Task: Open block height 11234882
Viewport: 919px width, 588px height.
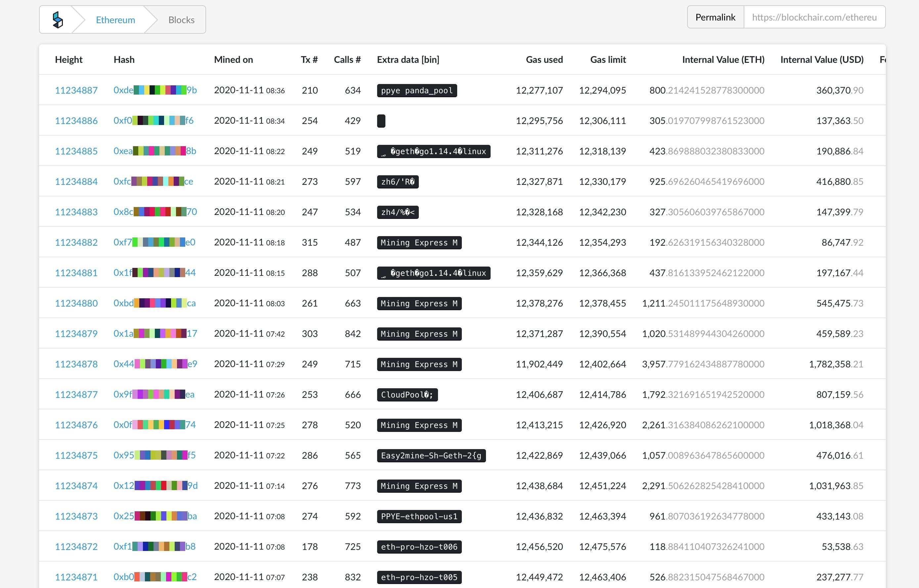Action: pyautogui.click(x=76, y=242)
